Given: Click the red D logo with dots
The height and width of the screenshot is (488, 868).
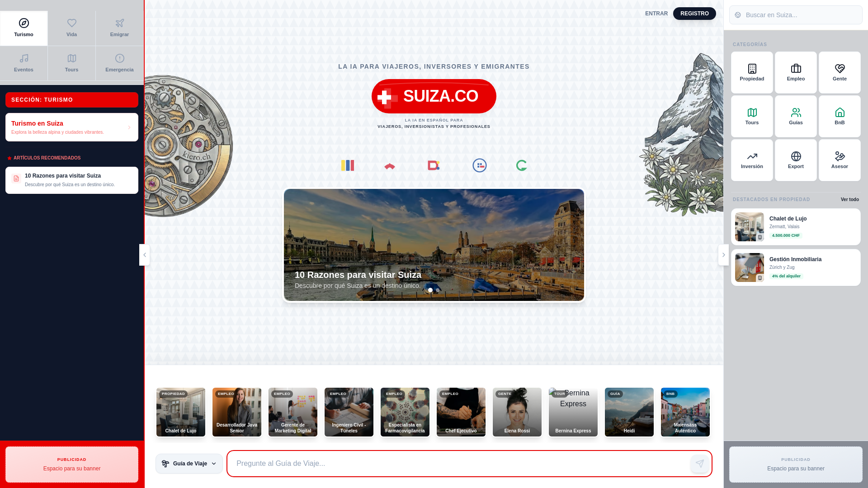Looking at the screenshot, I should click(434, 165).
